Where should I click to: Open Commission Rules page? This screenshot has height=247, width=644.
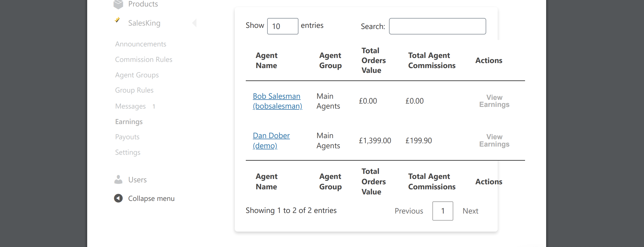(144, 60)
